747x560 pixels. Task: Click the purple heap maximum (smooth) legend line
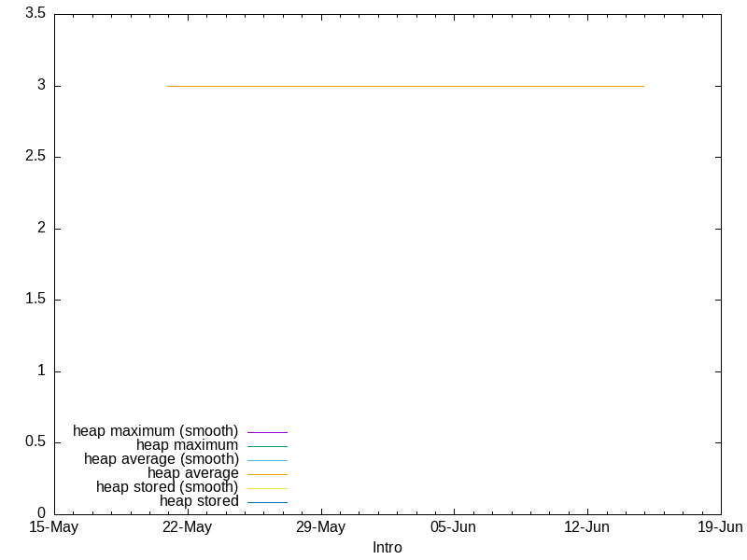(267, 432)
